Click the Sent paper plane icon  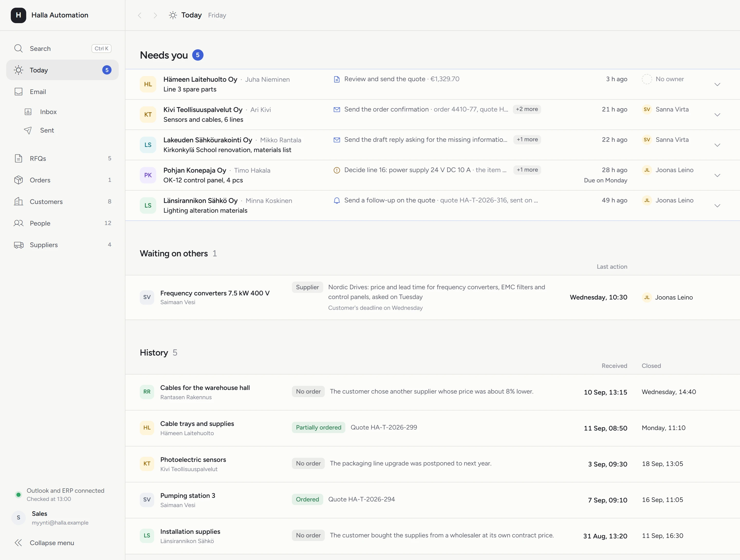pos(28,130)
